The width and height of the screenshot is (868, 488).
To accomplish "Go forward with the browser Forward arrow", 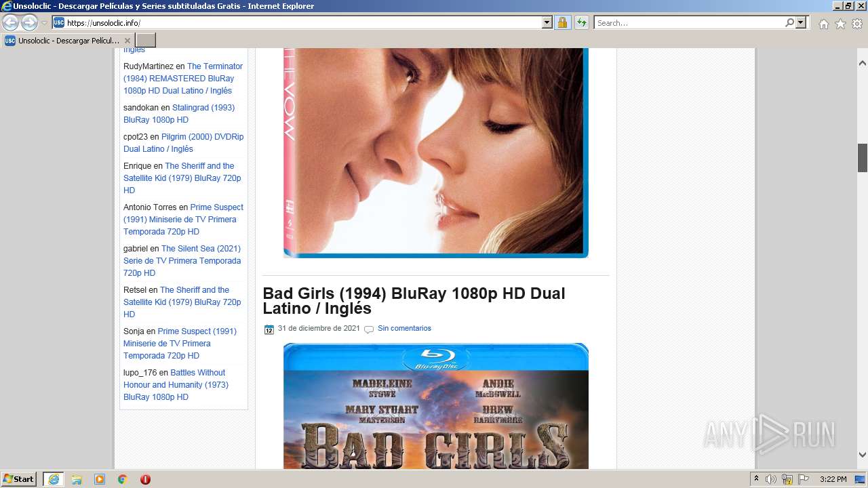I will 29,23.
